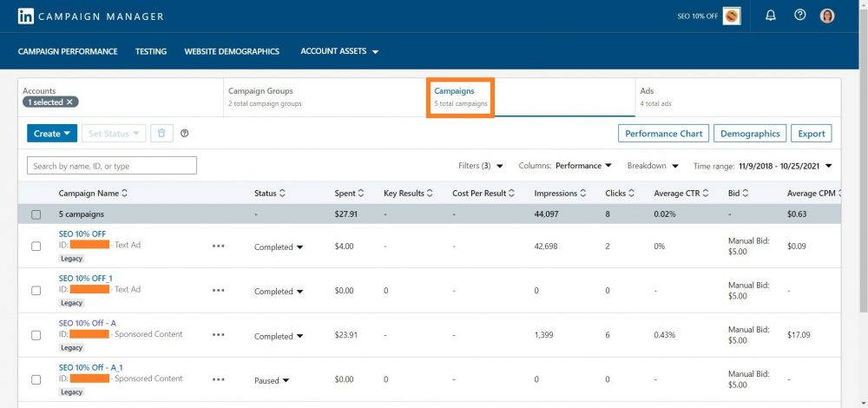Open the help question mark in header
The width and height of the screenshot is (868, 408).
(x=799, y=16)
